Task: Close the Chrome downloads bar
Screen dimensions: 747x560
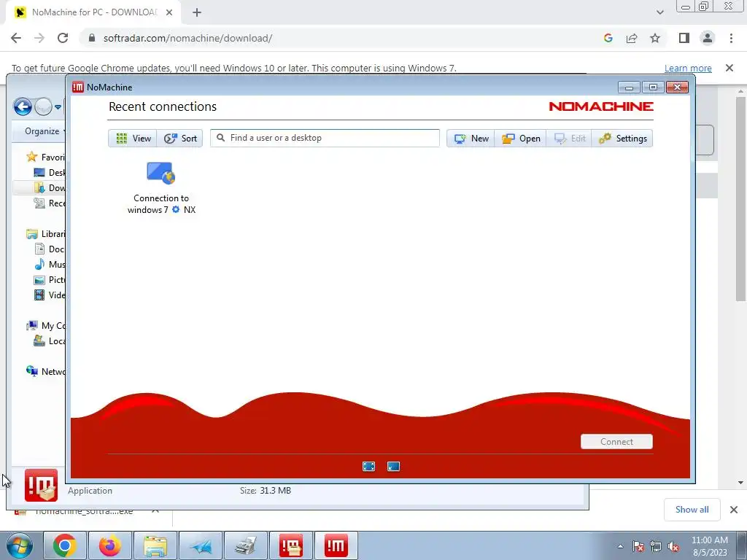Action: [x=734, y=510]
